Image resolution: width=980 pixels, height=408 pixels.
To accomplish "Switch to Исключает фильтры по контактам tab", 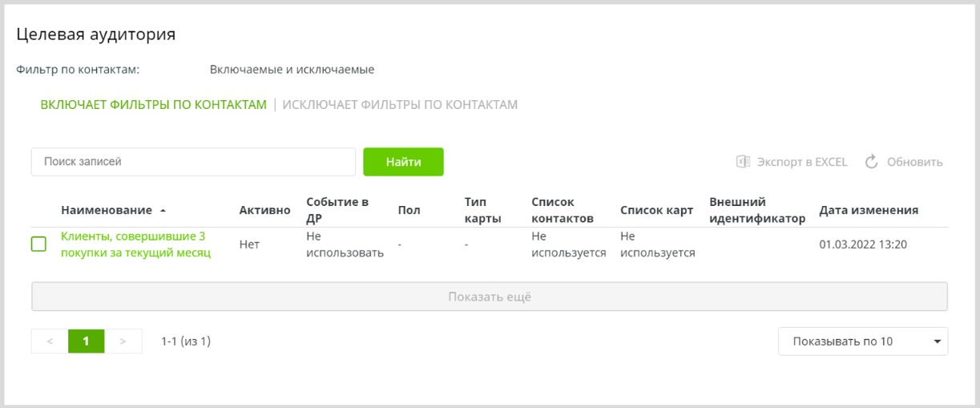I will tap(400, 105).
